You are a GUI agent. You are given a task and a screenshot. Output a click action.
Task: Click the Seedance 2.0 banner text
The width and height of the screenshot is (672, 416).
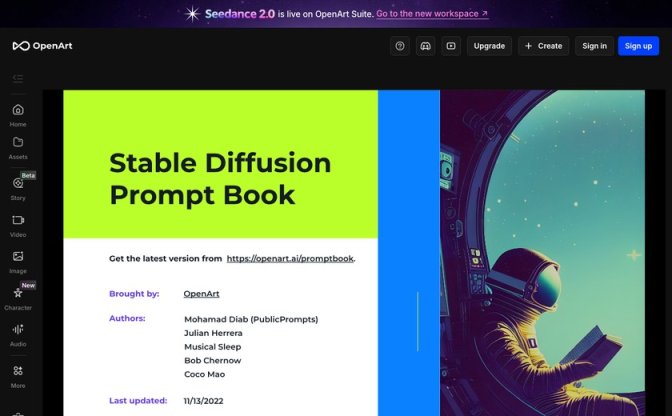coord(240,14)
